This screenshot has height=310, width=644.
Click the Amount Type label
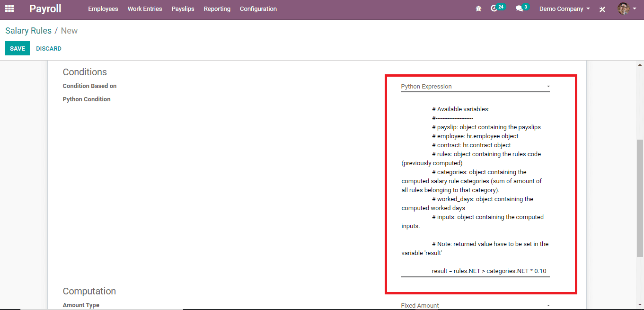81,305
